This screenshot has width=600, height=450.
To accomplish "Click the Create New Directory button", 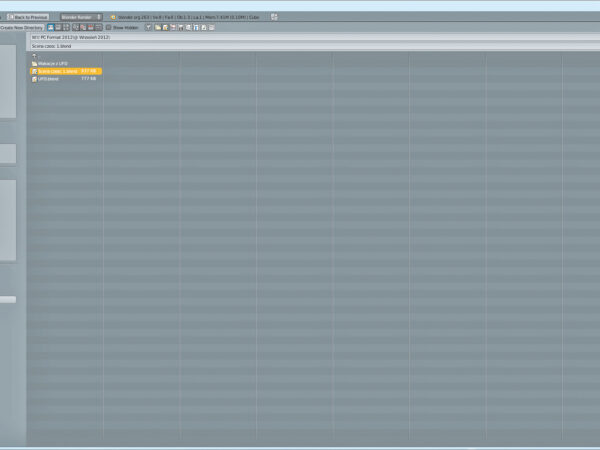I will [x=21, y=28].
